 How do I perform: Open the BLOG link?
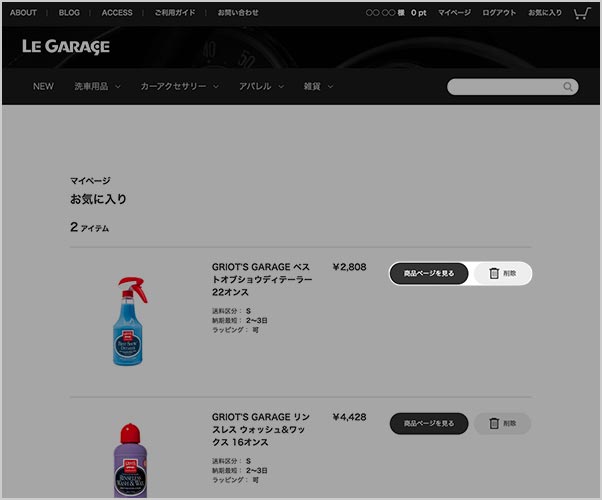point(69,13)
